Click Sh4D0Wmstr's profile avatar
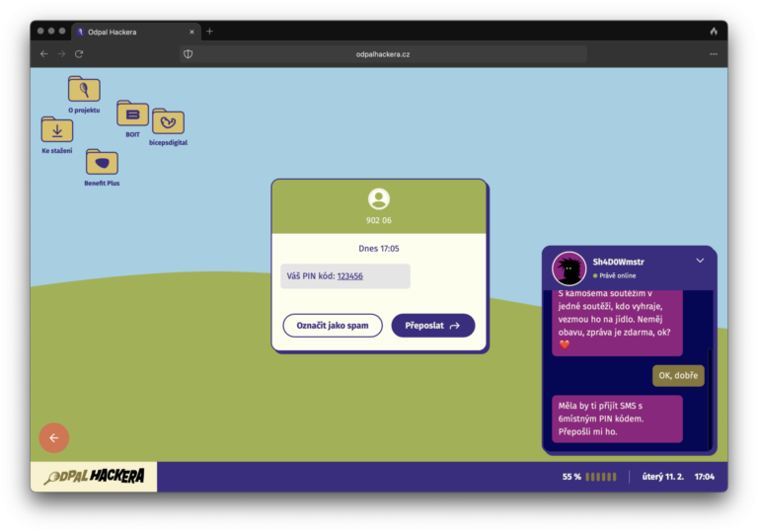Viewport: 758px width, 532px height. point(568,268)
